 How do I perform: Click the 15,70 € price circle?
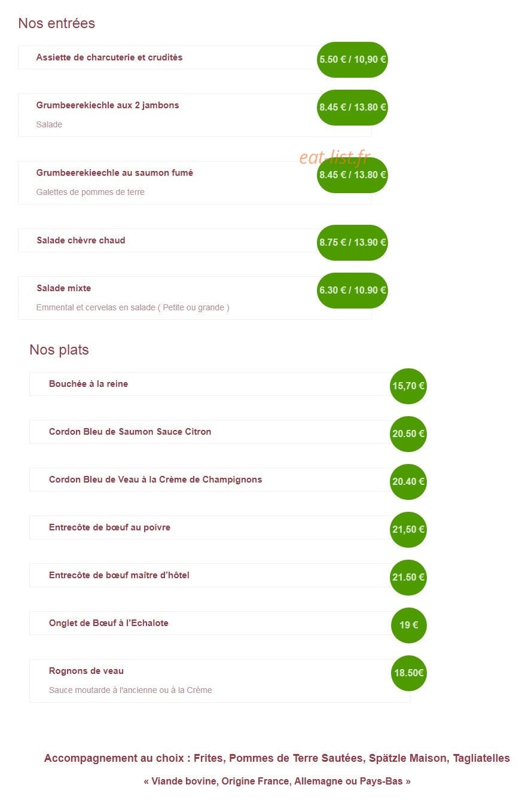pyautogui.click(x=408, y=386)
